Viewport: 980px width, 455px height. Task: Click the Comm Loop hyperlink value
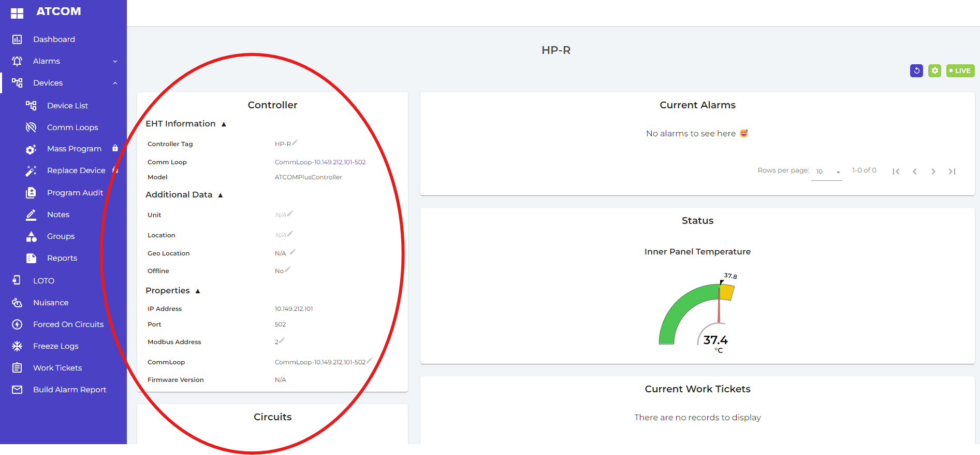point(320,162)
